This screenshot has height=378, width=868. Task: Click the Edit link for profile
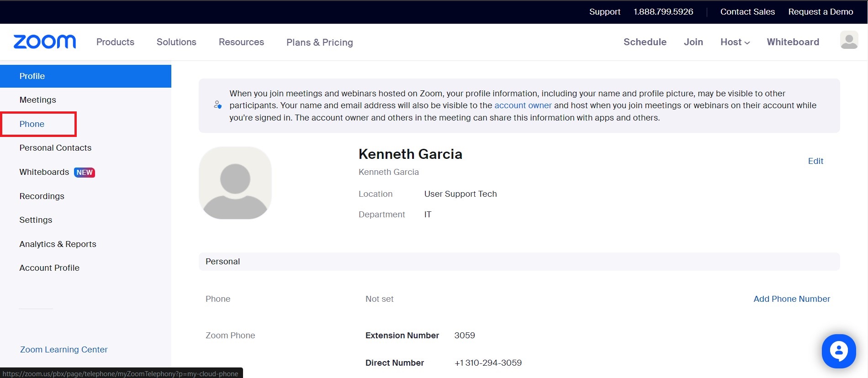[815, 161]
